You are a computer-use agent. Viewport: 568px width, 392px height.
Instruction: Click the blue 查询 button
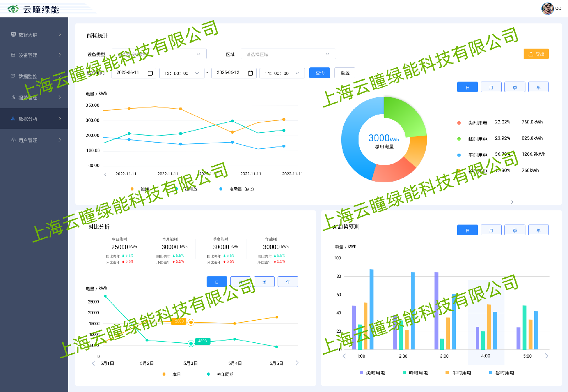coord(319,73)
